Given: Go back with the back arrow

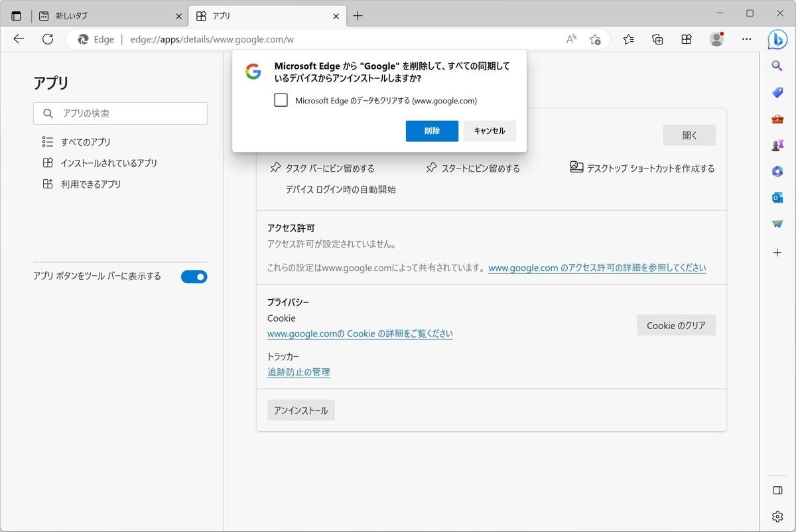Looking at the screenshot, I should [x=19, y=39].
